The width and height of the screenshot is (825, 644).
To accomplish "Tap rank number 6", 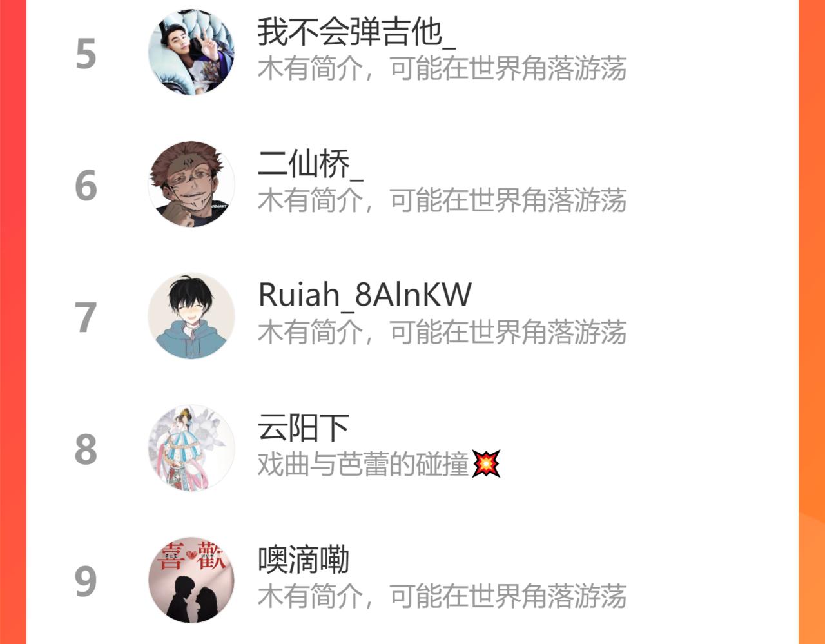I will (x=86, y=186).
